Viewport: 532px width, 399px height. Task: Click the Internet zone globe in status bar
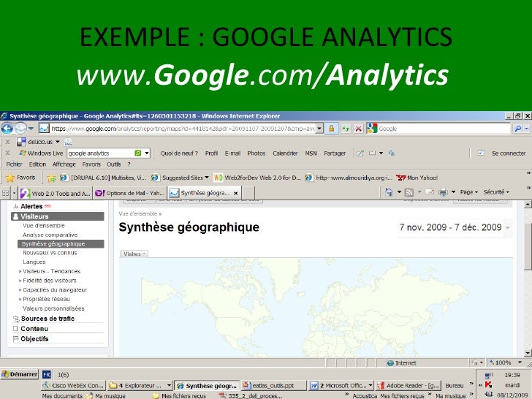[390, 363]
